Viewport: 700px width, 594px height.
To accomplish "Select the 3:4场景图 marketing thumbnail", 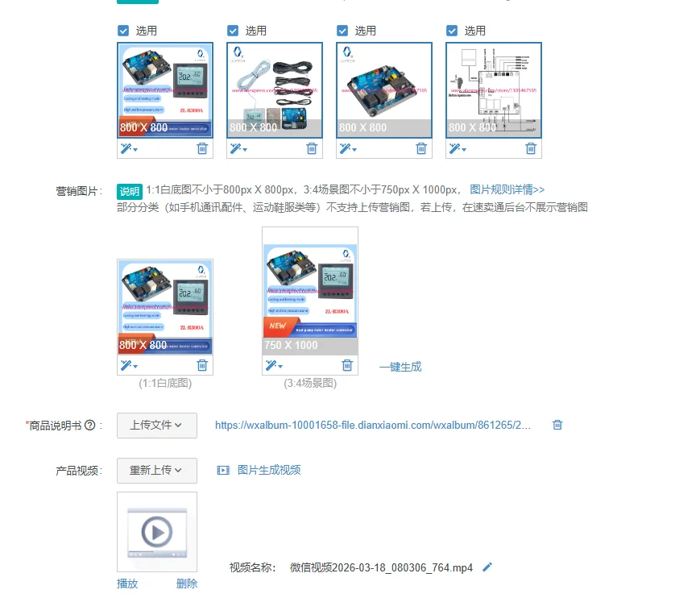I will tap(310, 291).
